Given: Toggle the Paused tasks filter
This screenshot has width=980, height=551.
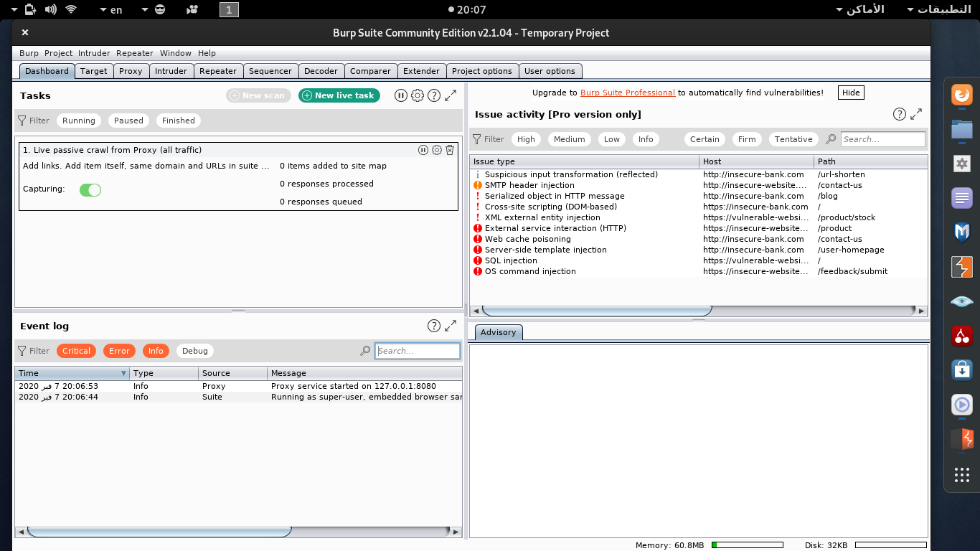Looking at the screenshot, I should tap(128, 121).
